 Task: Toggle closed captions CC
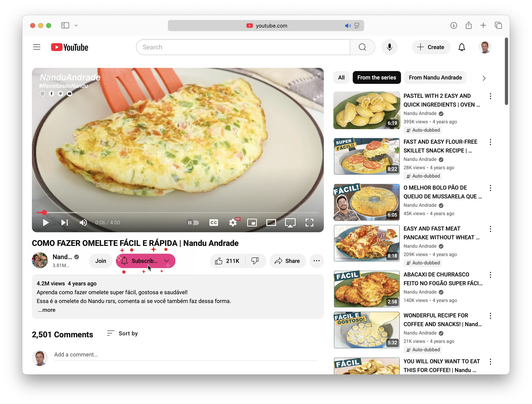point(214,223)
